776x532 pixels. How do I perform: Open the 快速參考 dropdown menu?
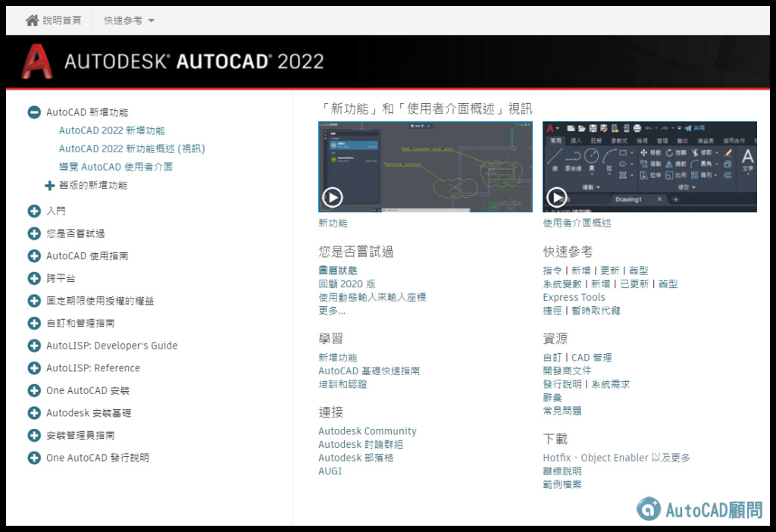point(129,20)
